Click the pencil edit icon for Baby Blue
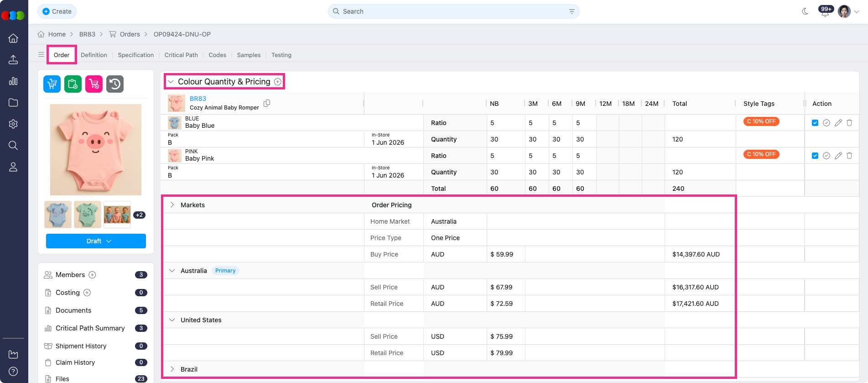The width and height of the screenshot is (868, 383). point(838,123)
